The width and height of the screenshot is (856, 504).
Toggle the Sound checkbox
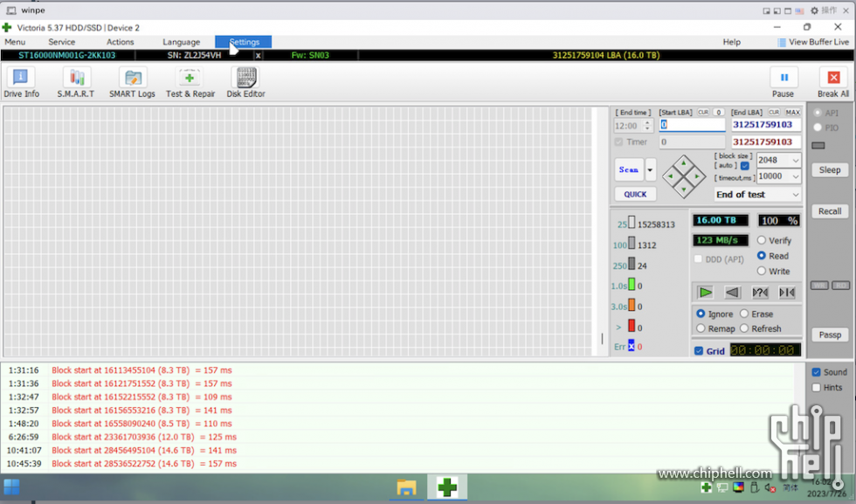816,372
